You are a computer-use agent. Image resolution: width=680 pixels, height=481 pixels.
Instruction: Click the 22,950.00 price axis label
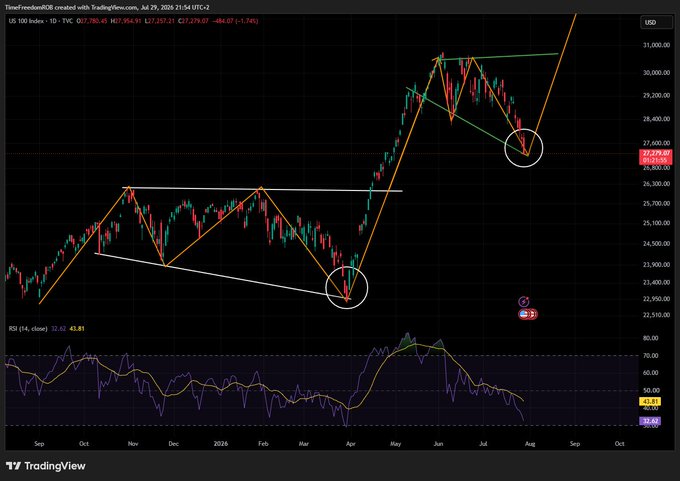click(656, 299)
